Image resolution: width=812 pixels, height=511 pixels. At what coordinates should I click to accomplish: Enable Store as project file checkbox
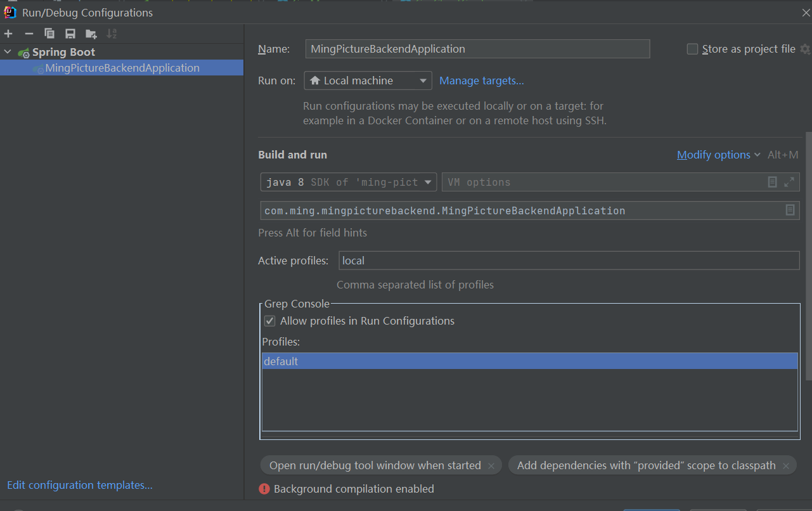coord(692,49)
